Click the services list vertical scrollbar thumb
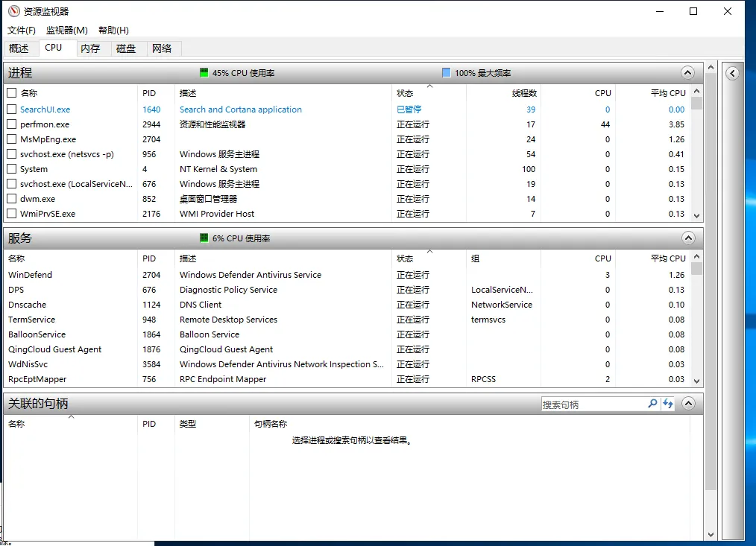This screenshot has height=546, width=756. 696,269
